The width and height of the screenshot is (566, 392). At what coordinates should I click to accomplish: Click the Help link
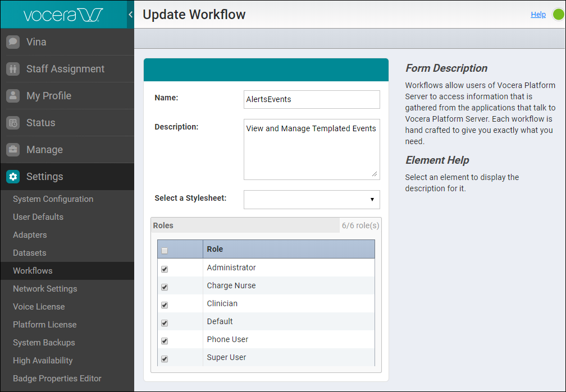pos(538,14)
